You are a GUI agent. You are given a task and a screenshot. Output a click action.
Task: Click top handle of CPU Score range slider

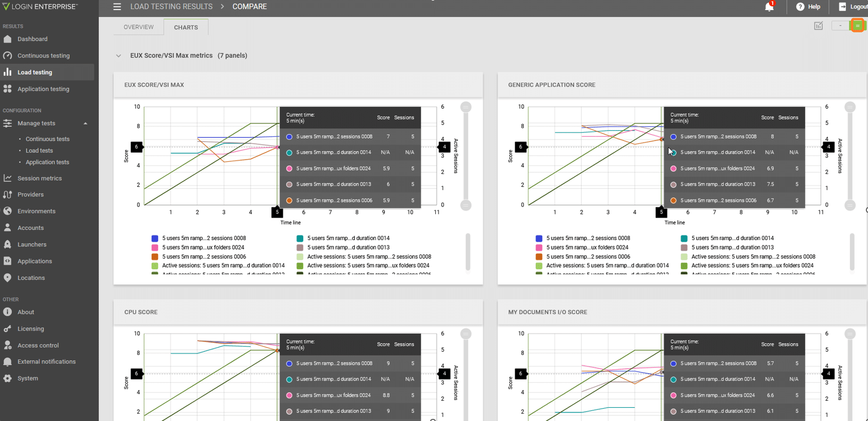(466, 334)
